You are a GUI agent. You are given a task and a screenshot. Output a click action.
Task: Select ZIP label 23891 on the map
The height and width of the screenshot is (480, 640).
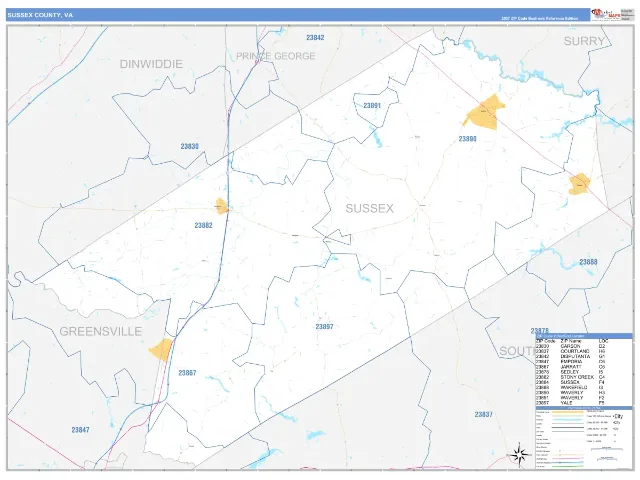(x=372, y=106)
